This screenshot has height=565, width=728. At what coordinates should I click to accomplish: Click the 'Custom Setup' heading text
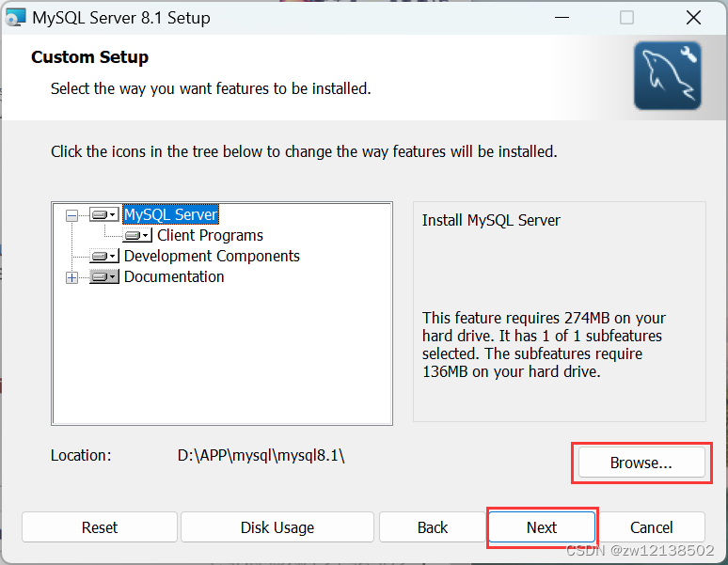pos(89,57)
